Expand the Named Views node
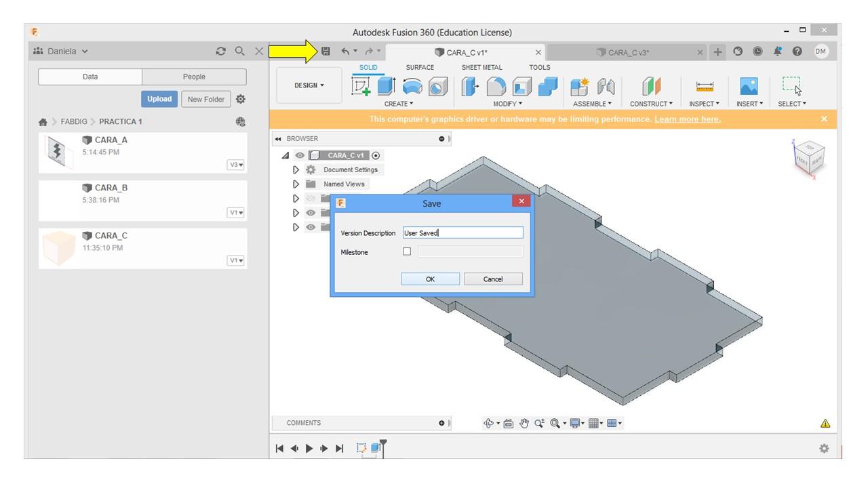Viewport: 868px width, 488px height. pyautogui.click(x=296, y=184)
